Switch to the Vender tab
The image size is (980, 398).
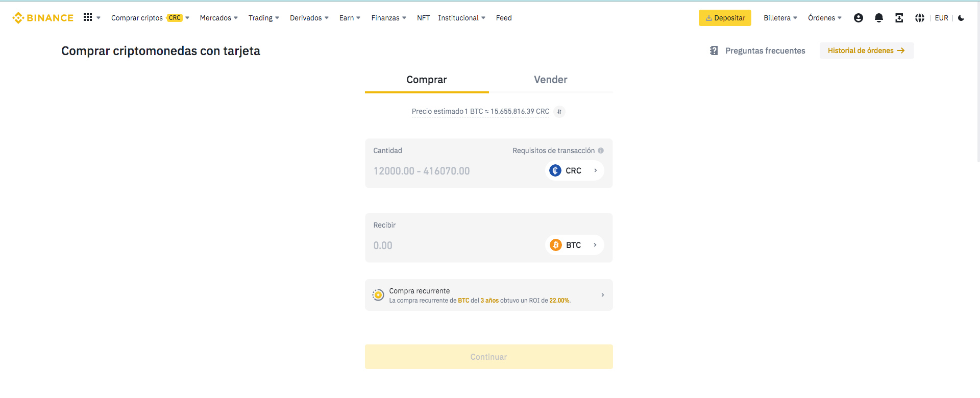pos(551,80)
